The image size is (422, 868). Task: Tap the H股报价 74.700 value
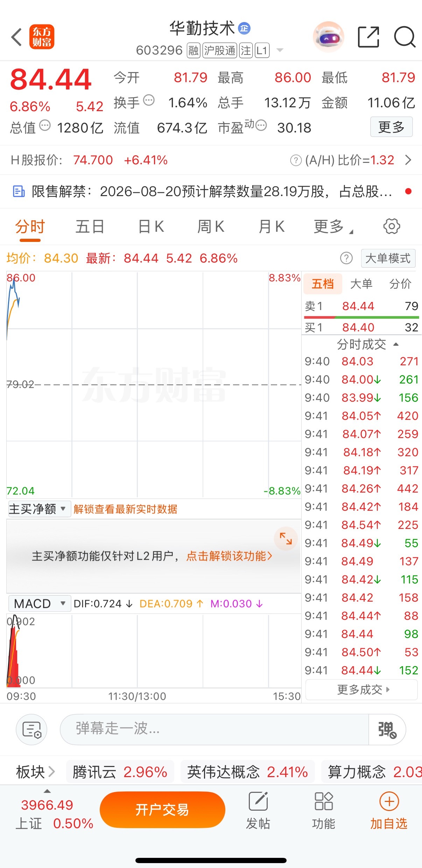(93, 160)
